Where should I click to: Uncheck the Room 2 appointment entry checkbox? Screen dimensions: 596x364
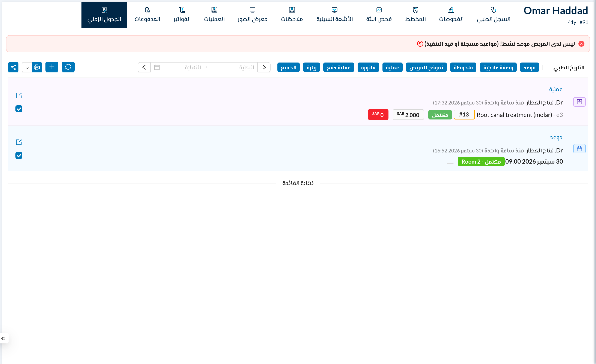pyautogui.click(x=19, y=155)
